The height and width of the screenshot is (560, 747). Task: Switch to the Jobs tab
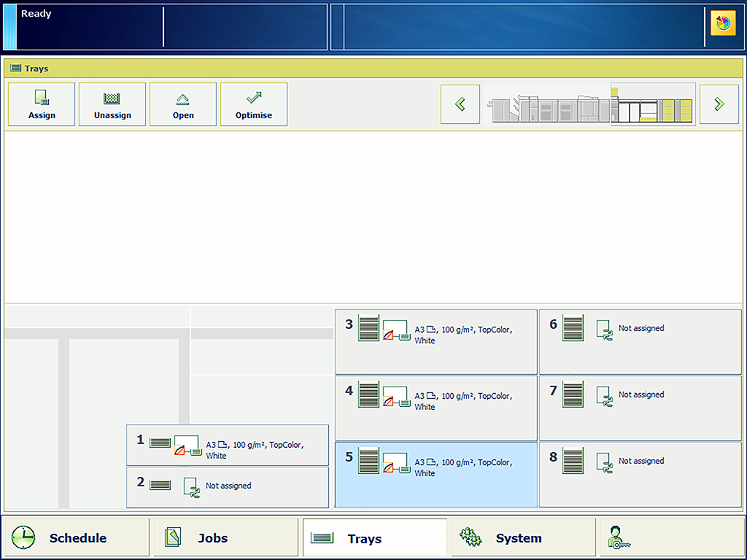click(x=225, y=538)
